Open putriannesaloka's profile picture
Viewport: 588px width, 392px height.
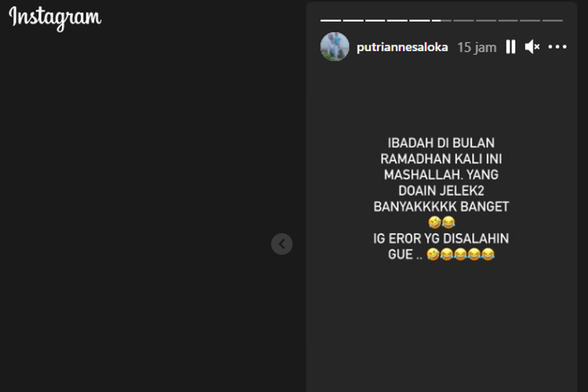[335, 46]
